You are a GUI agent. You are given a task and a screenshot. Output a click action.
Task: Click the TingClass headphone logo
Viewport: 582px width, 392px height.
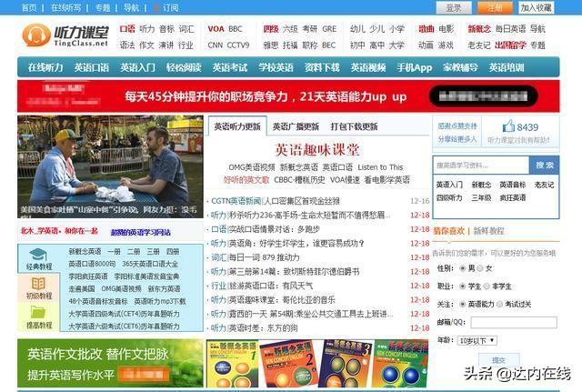[x=36, y=35]
